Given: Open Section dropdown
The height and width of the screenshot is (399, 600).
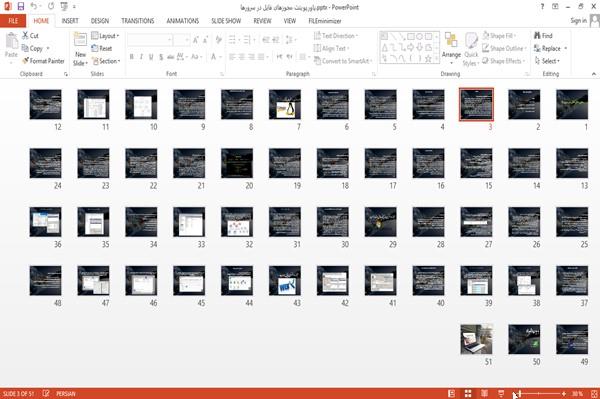Looking at the screenshot, I should pyautogui.click(x=106, y=61).
